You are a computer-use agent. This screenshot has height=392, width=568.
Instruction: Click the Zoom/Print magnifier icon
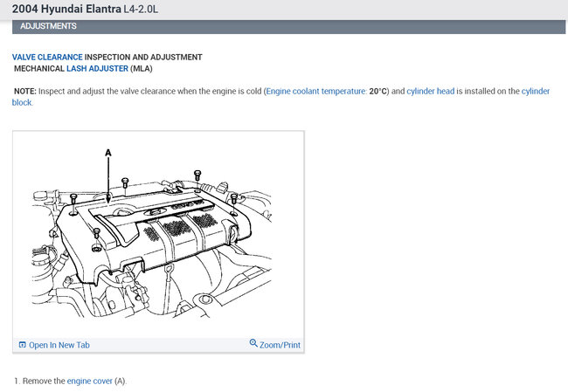pyautogui.click(x=253, y=344)
